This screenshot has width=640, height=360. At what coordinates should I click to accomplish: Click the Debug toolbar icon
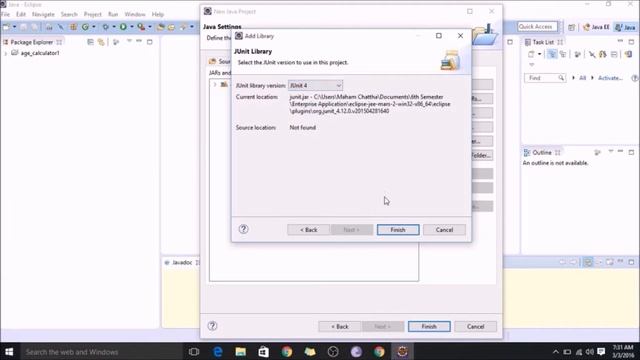coord(105,27)
